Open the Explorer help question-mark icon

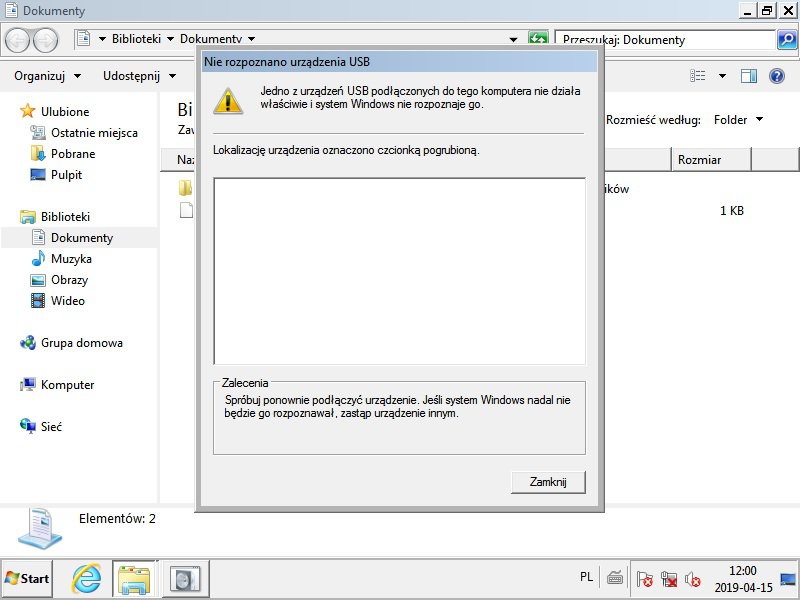pyautogui.click(x=777, y=76)
